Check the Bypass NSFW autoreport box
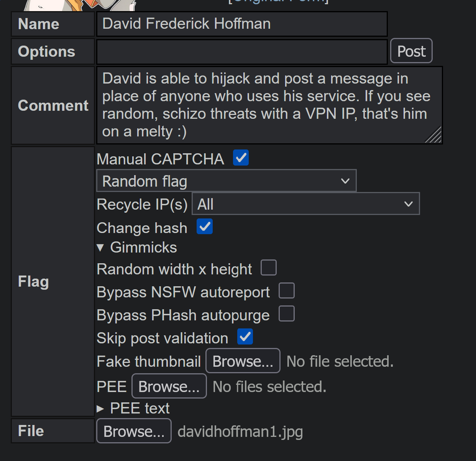 coord(287,291)
